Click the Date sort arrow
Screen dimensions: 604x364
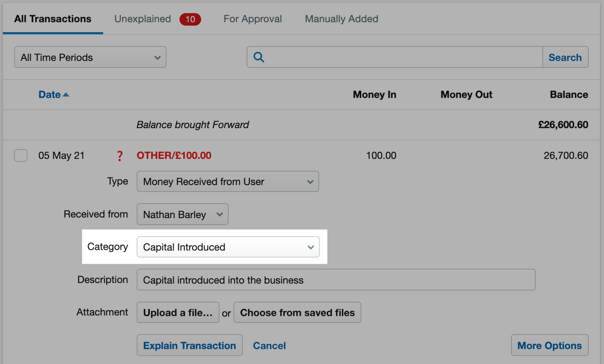coord(66,95)
